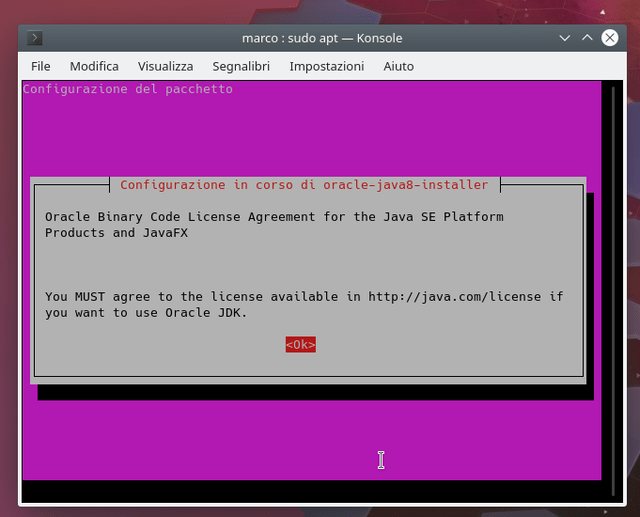Open the Aiuto menu

398,66
